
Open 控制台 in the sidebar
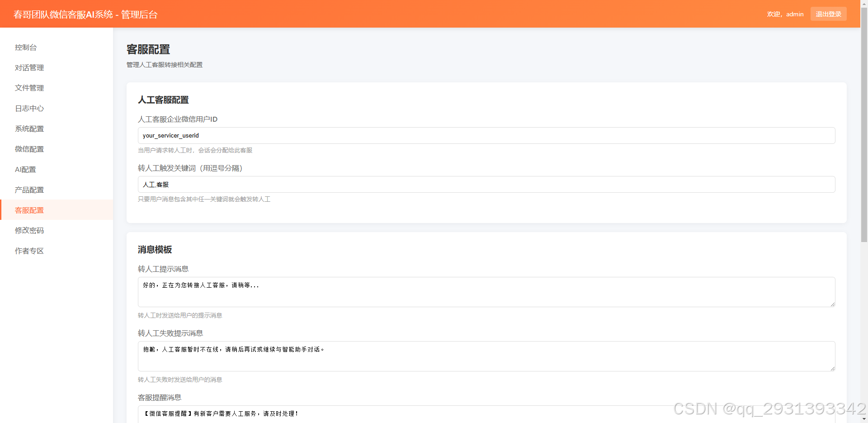[x=57, y=47]
